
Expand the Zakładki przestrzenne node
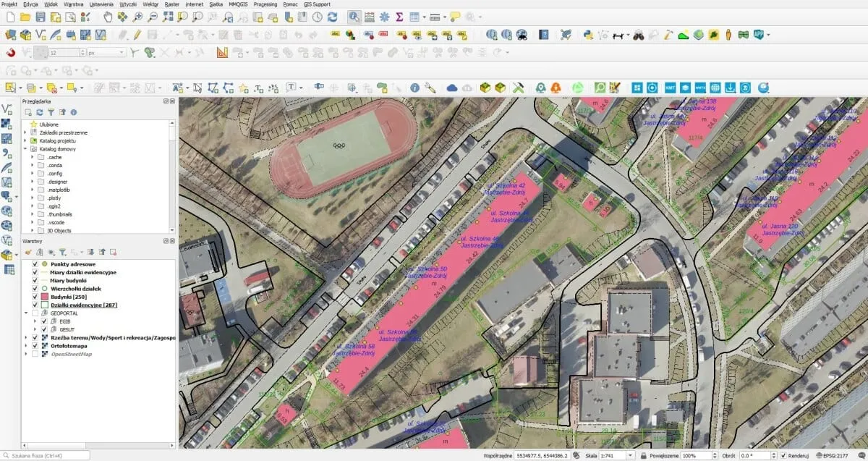coord(25,132)
